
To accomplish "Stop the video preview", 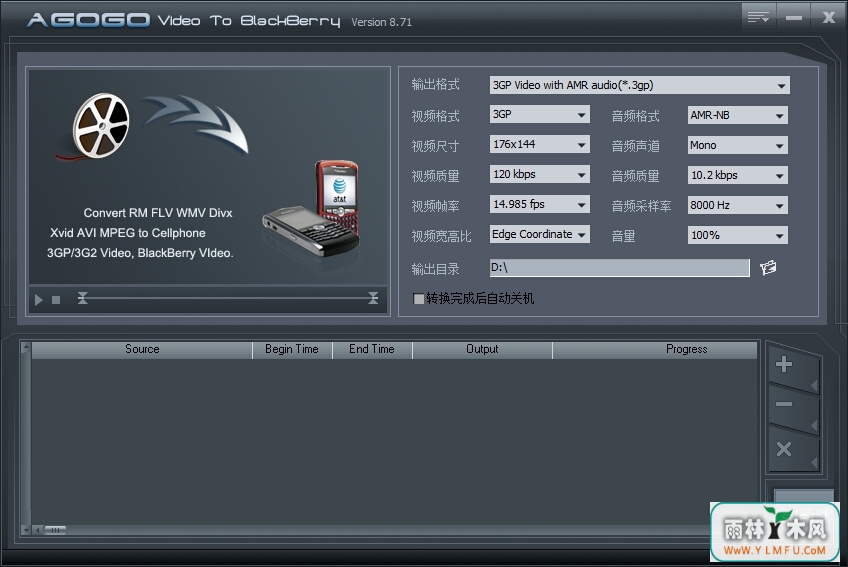I will pos(56,300).
